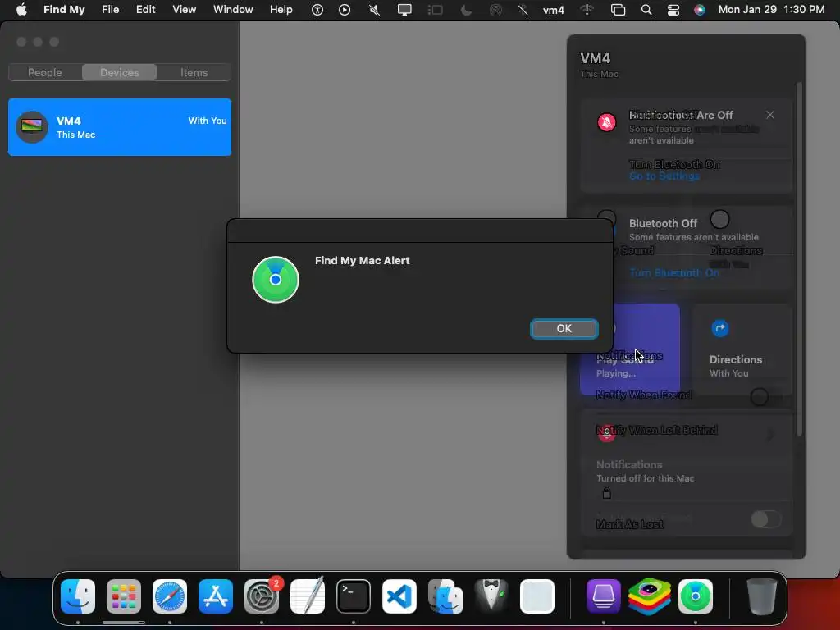
Task: Click the AirDrop menu bar icon
Action: 496,10
